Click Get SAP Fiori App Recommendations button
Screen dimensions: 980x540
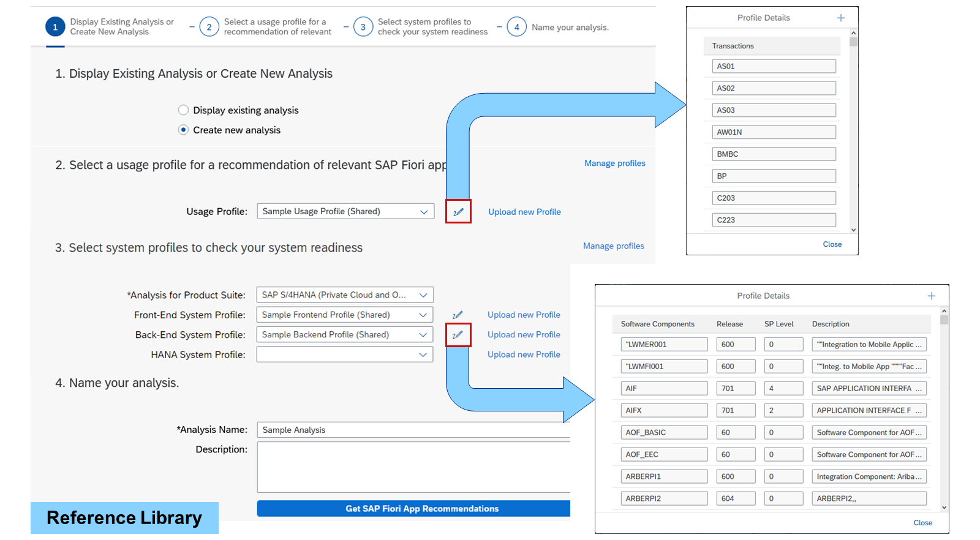[x=413, y=509]
